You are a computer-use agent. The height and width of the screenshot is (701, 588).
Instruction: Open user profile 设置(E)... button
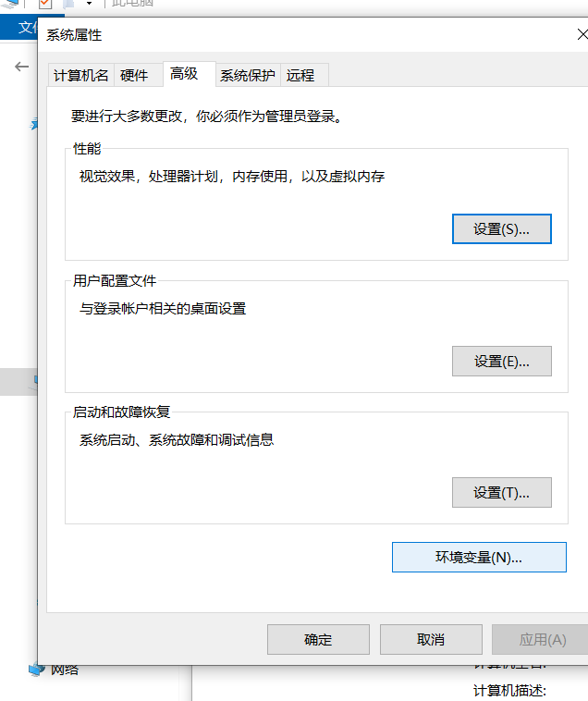click(x=502, y=361)
